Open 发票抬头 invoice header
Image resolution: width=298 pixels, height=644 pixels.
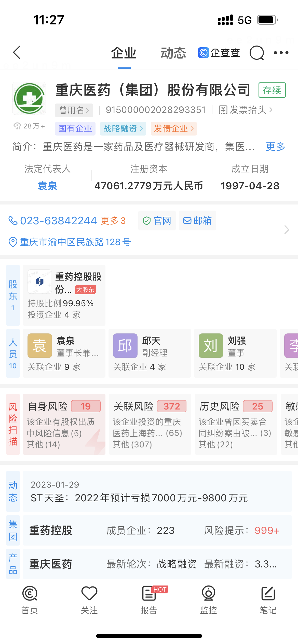point(245,110)
